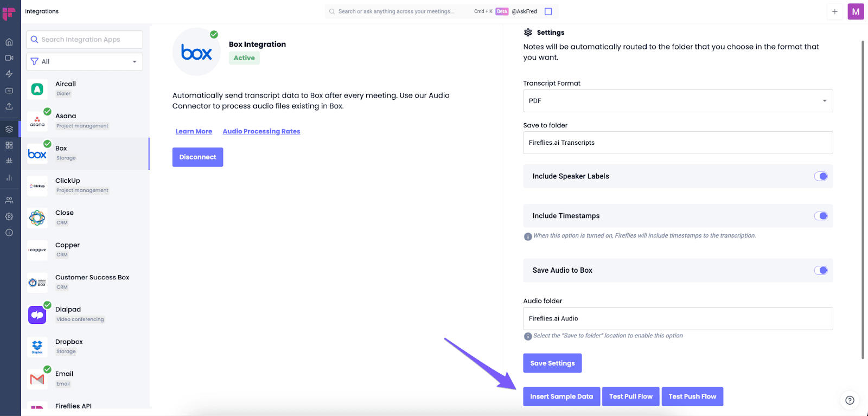Click the Search Integration Apps field
Viewport: 868px width, 416px height.
(85, 40)
